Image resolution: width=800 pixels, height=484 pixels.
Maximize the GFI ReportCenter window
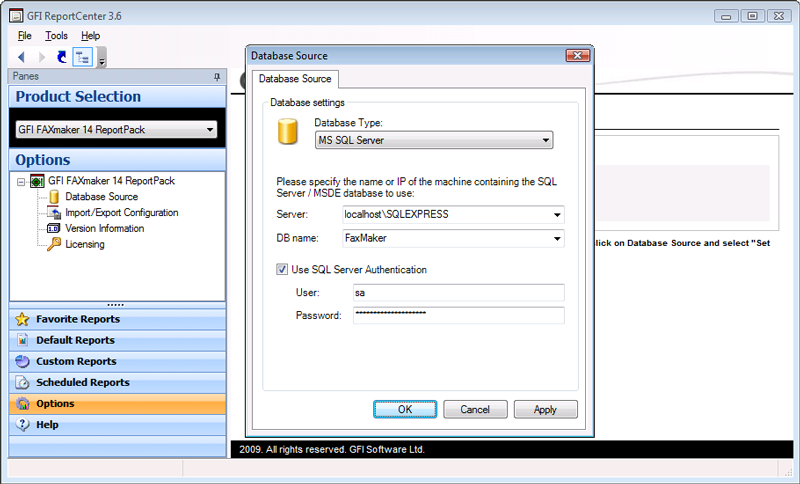point(753,16)
